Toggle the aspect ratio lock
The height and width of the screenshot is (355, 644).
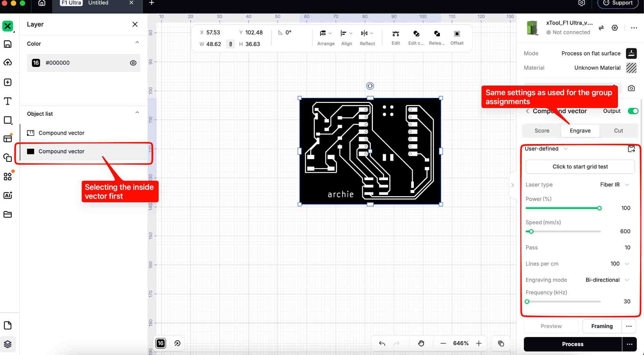click(x=230, y=44)
